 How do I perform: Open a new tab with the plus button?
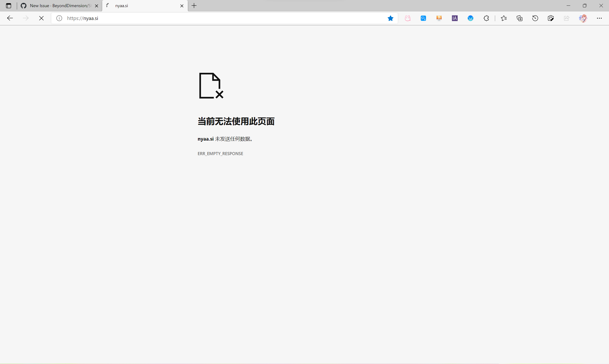click(x=193, y=5)
